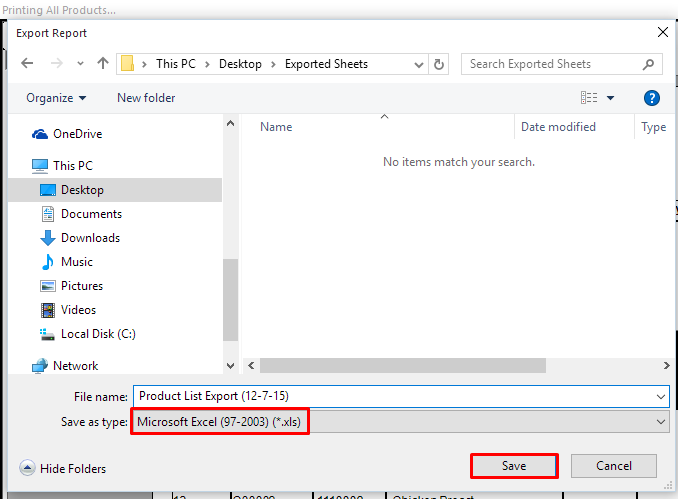Viewport: 678px width, 499px height.
Task: Open the Downloads folder in sidebar
Action: (89, 238)
